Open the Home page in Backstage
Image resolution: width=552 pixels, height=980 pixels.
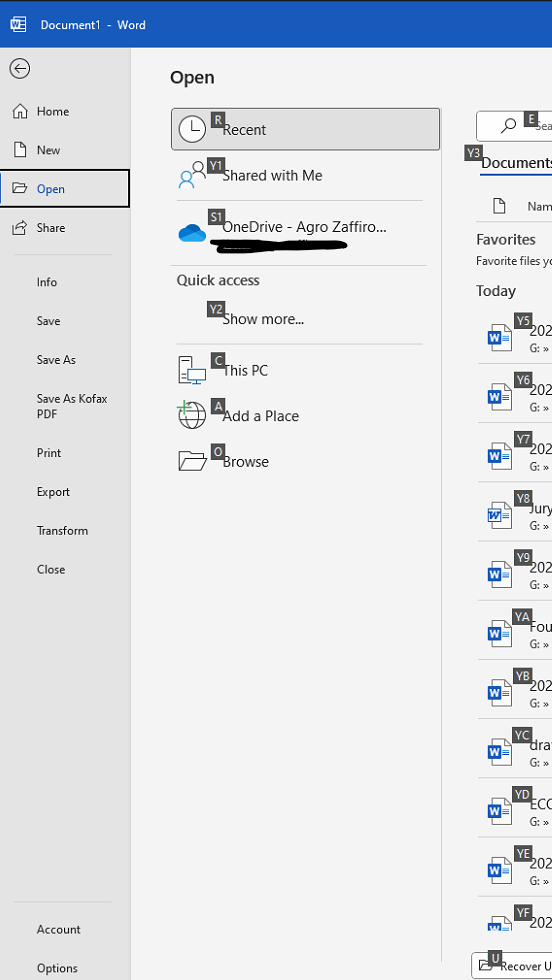(x=65, y=111)
